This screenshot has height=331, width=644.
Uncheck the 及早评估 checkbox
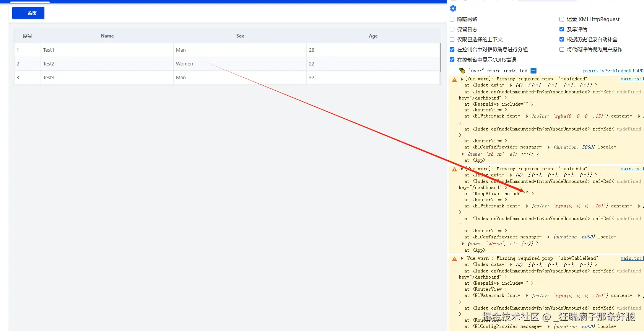click(562, 29)
